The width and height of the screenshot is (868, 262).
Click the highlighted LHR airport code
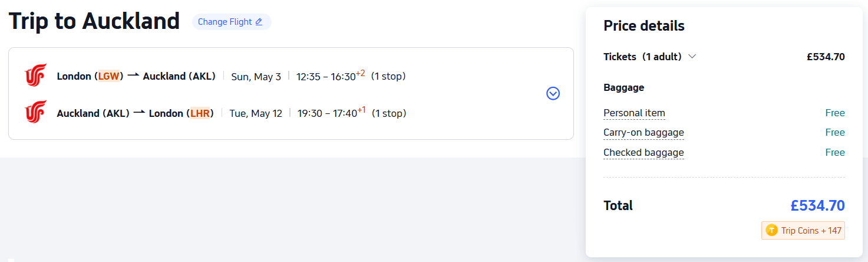(200, 113)
